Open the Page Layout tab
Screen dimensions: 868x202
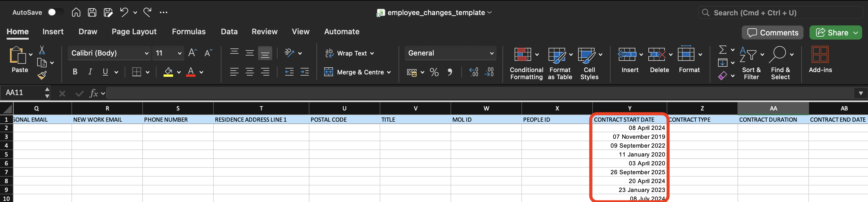[134, 32]
